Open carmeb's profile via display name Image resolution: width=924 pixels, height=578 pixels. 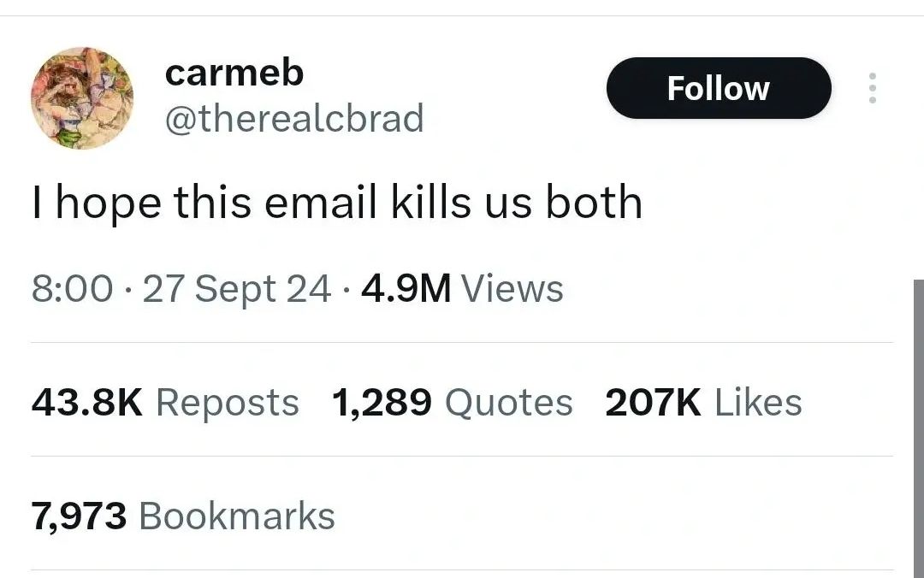[x=234, y=73]
